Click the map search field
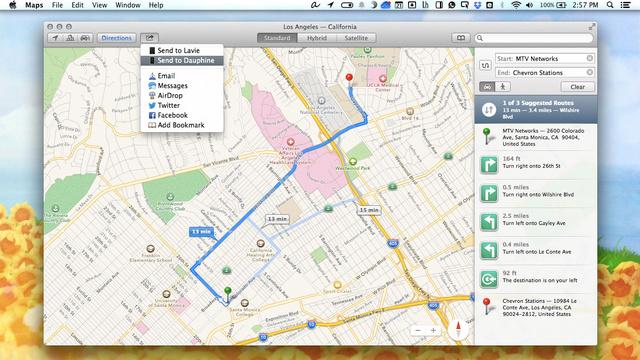 pyautogui.click(x=534, y=38)
